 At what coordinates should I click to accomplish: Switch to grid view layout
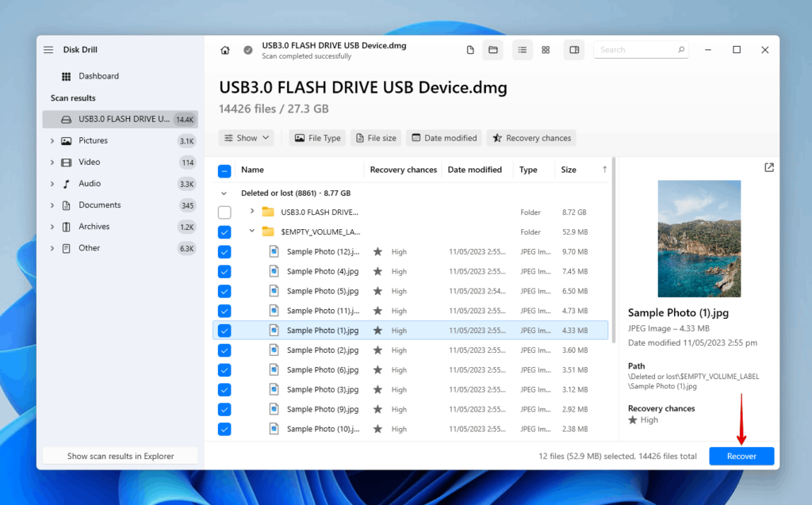(x=546, y=49)
